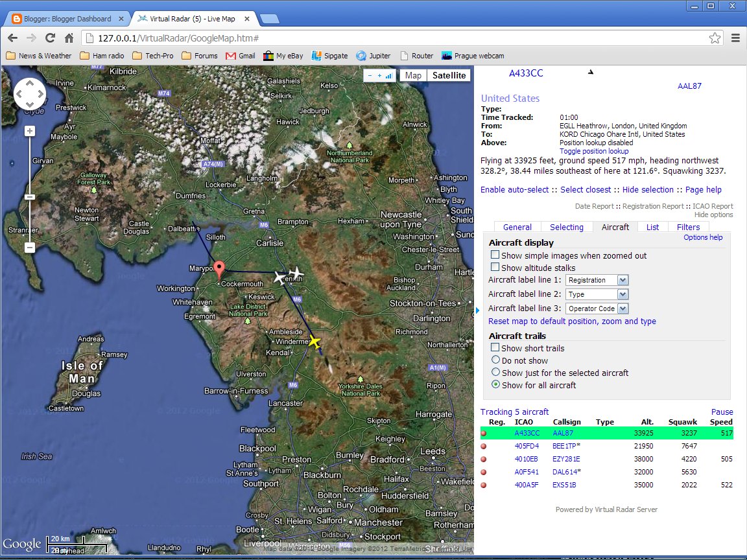Viewport: 747px width, 560px height.
Task: Click the map zoom slider handle
Action: 30,197
